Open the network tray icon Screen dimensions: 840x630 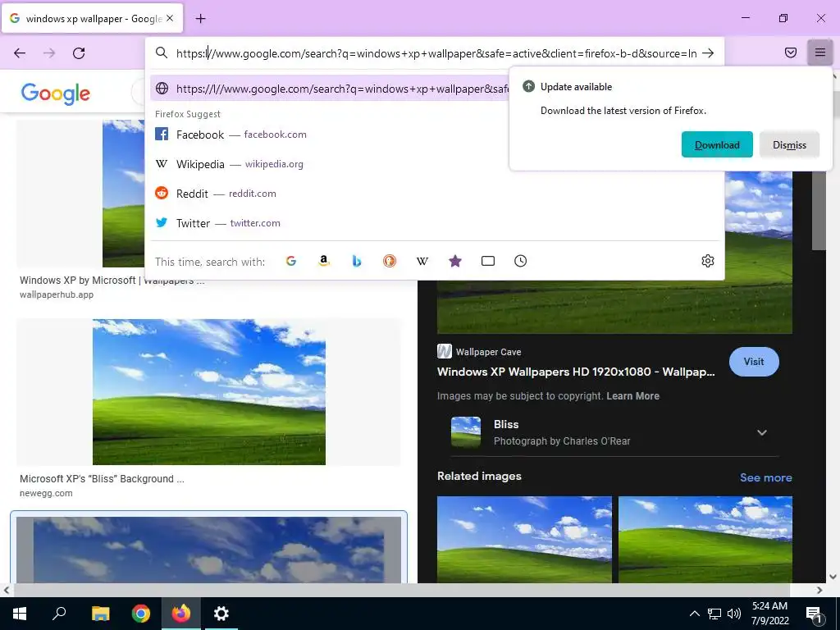point(714,614)
